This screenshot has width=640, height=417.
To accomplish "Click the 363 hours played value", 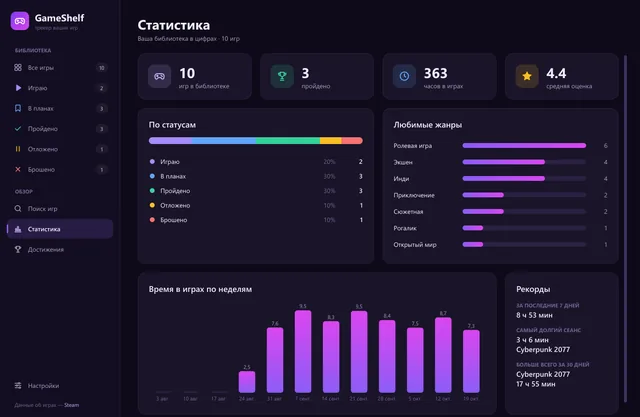I will 436,73.
